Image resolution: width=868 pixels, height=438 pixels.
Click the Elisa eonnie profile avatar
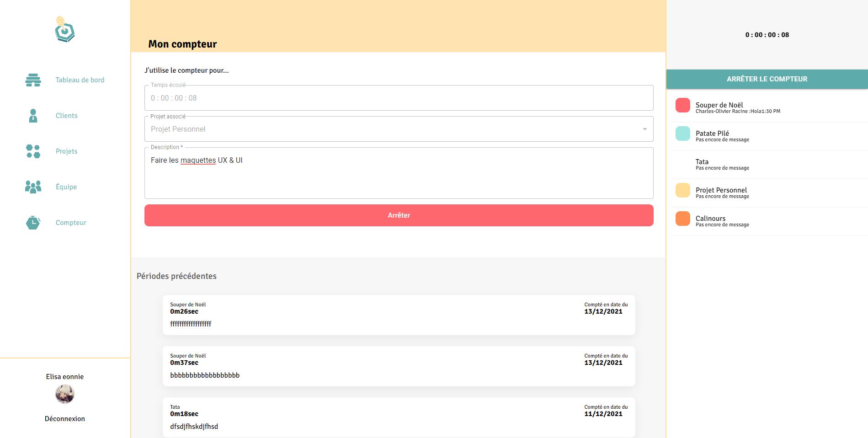(x=64, y=394)
